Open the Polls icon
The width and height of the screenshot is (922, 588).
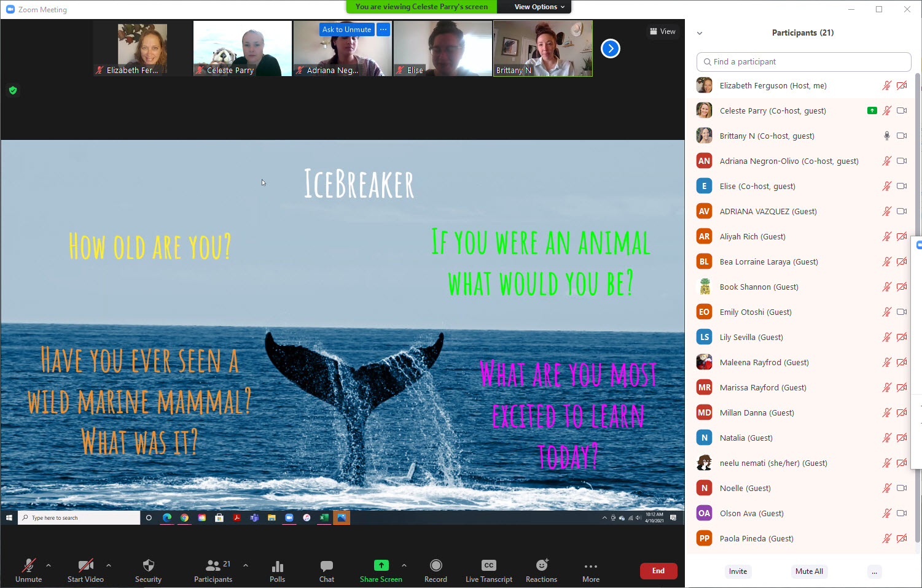pyautogui.click(x=277, y=565)
